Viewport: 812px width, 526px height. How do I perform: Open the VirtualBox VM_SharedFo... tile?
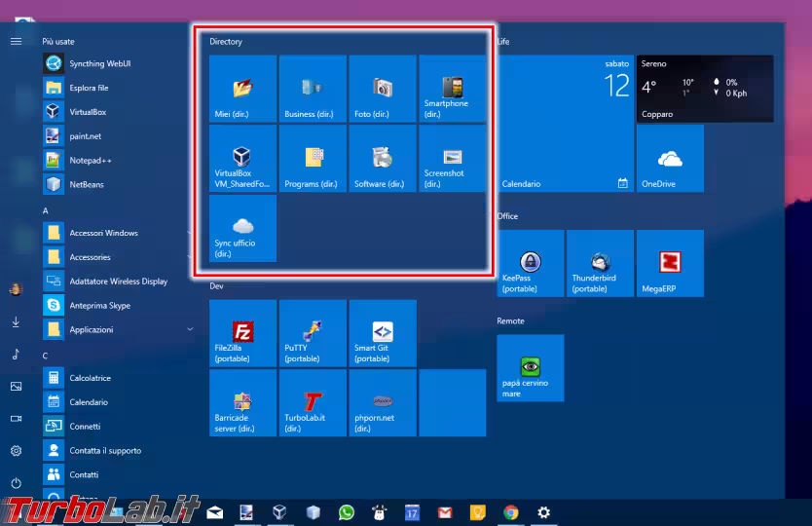pyautogui.click(x=242, y=159)
